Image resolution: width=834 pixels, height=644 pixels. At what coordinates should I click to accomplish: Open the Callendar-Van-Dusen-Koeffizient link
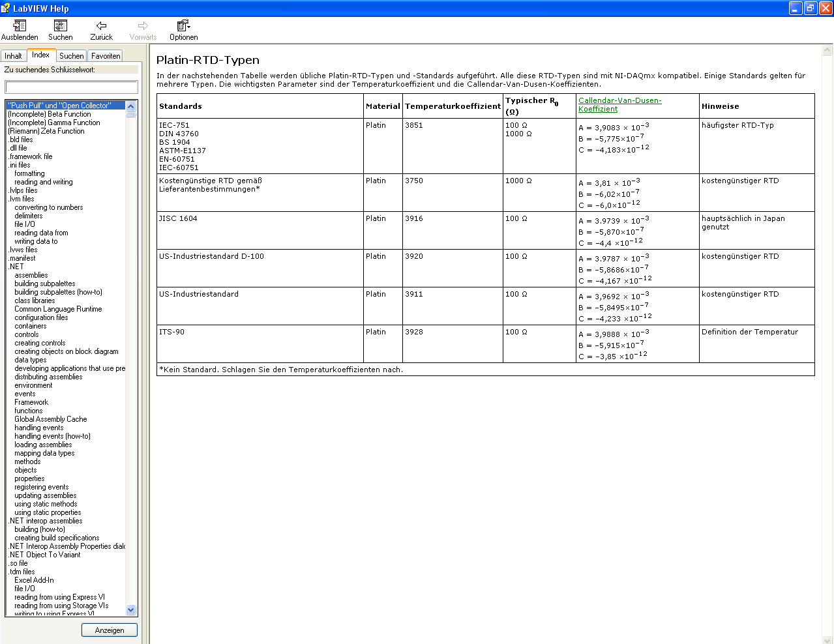[x=619, y=104]
